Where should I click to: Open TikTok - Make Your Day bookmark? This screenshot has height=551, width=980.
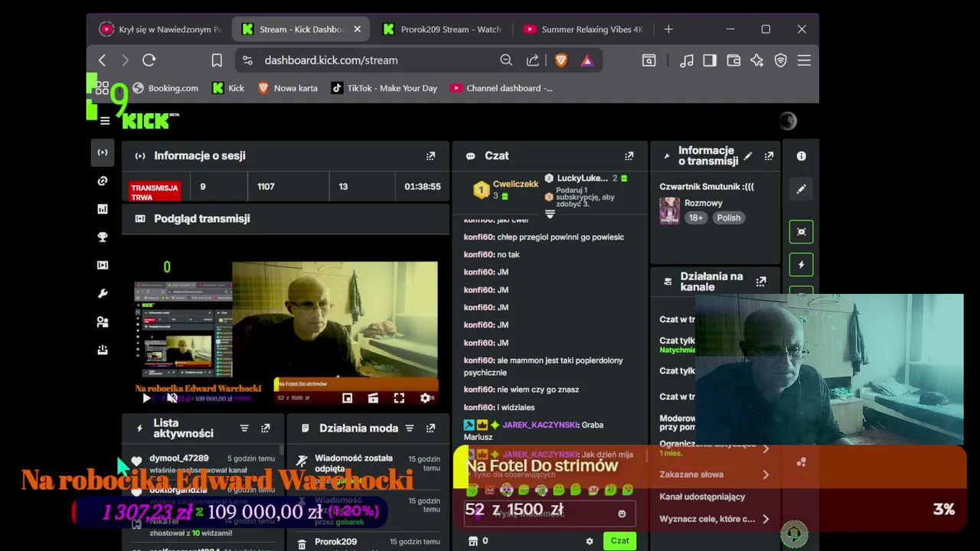pyautogui.click(x=384, y=88)
